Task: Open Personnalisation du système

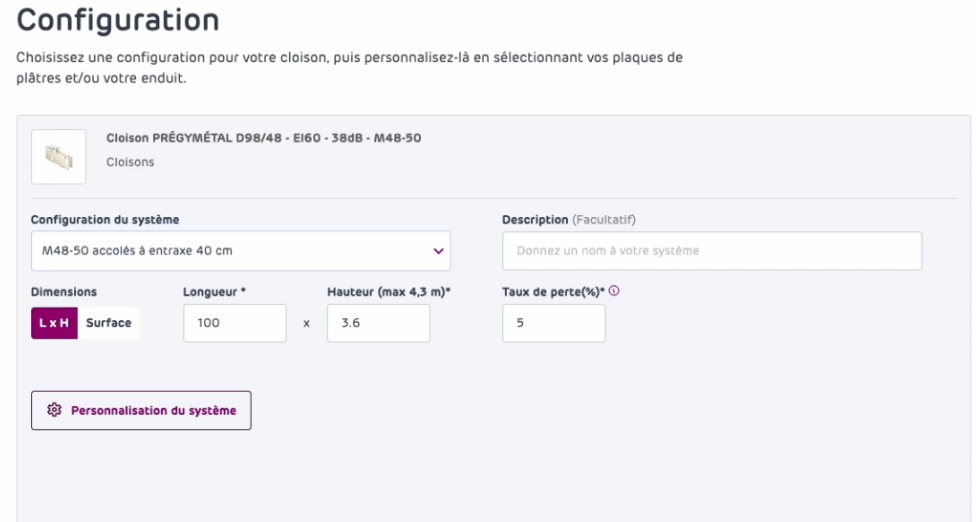Action: click(x=141, y=410)
